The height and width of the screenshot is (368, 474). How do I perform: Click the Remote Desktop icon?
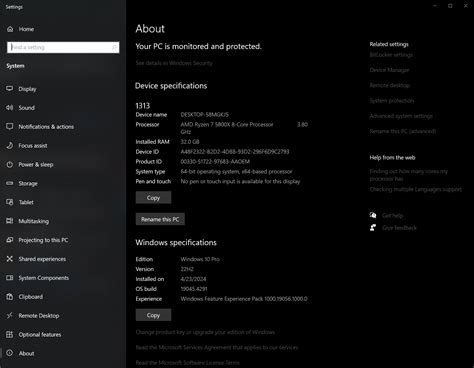(10, 315)
